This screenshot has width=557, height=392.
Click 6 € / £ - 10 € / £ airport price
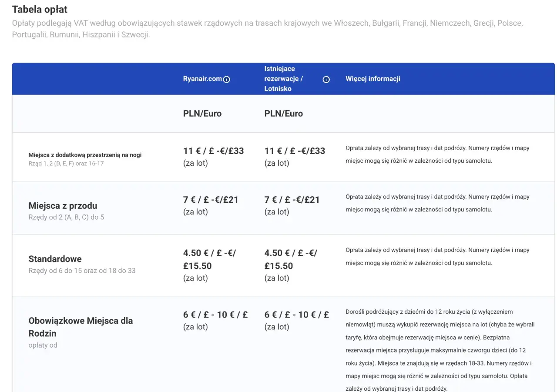(x=297, y=315)
